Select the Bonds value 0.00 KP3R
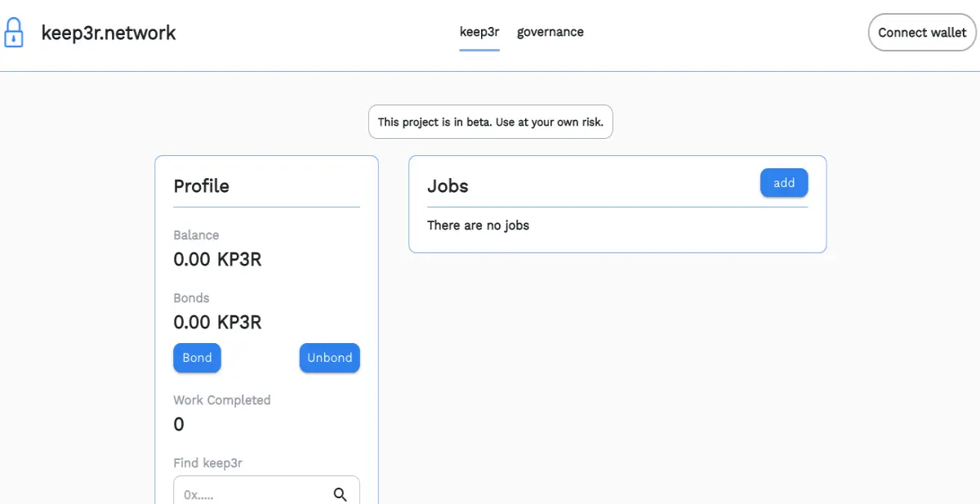This screenshot has width=980, height=504. pos(217,323)
